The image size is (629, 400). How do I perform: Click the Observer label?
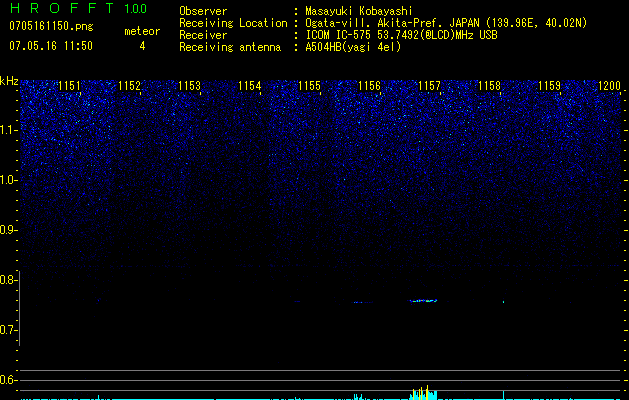(203, 11)
